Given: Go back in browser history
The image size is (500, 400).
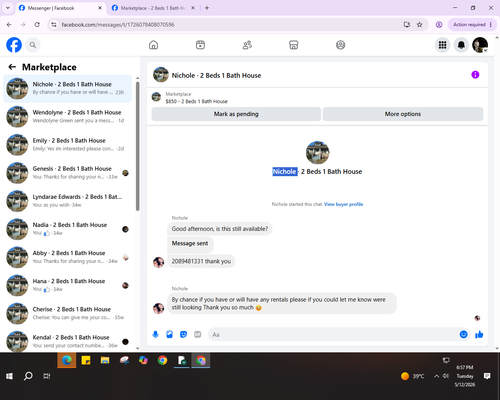Looking at the screenshot, I should tap(9, 25).
